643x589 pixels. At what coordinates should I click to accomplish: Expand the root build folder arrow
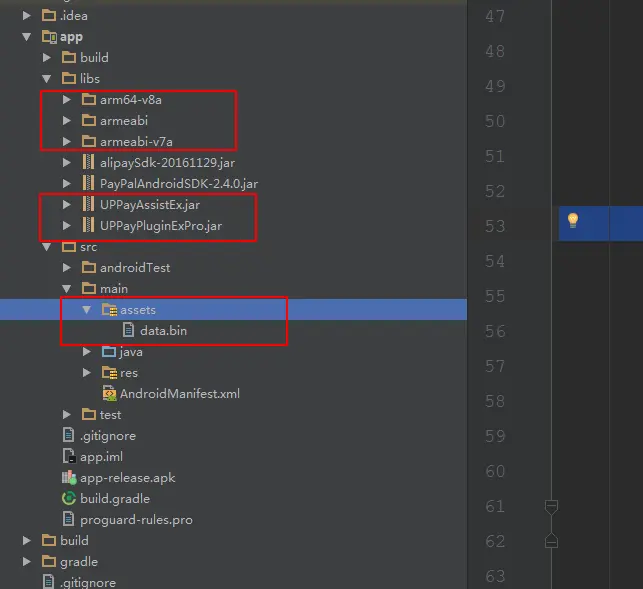pos(27,541)
